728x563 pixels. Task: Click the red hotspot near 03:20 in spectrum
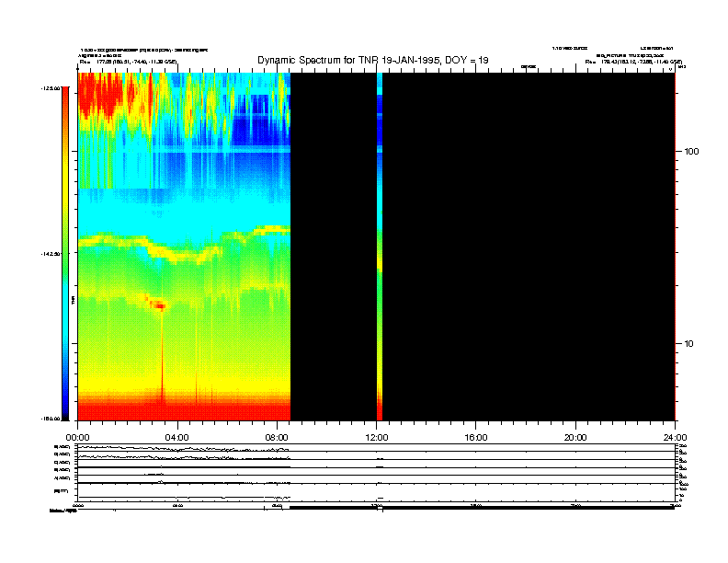[159, 305]
